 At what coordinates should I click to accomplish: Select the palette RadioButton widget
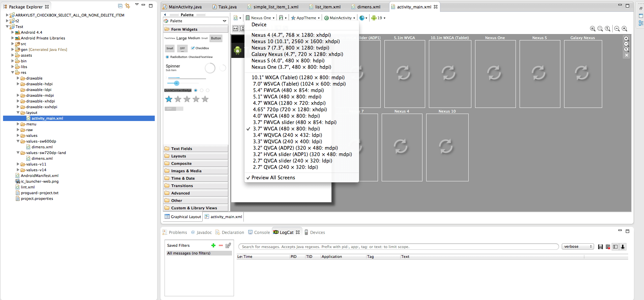point(177,57)
